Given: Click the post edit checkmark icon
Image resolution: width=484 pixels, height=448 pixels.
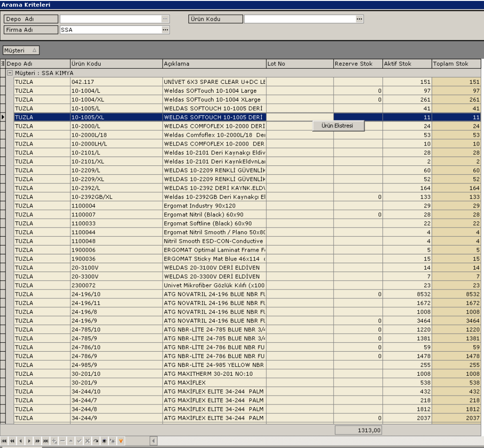Looking at the screenshot, I should coord(79,441).
